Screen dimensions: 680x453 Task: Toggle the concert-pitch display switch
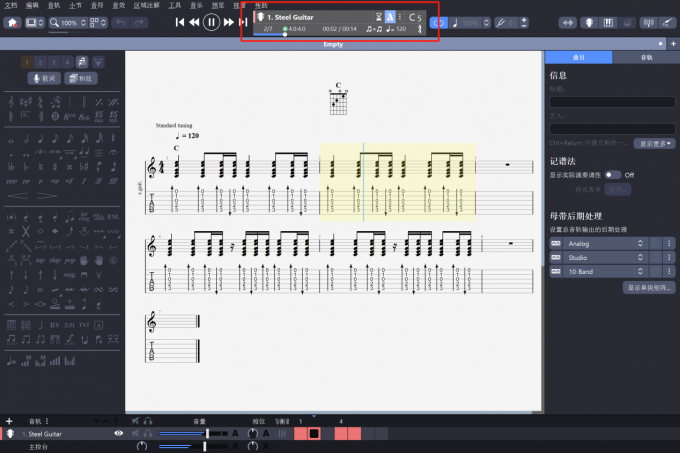[612, 174]
